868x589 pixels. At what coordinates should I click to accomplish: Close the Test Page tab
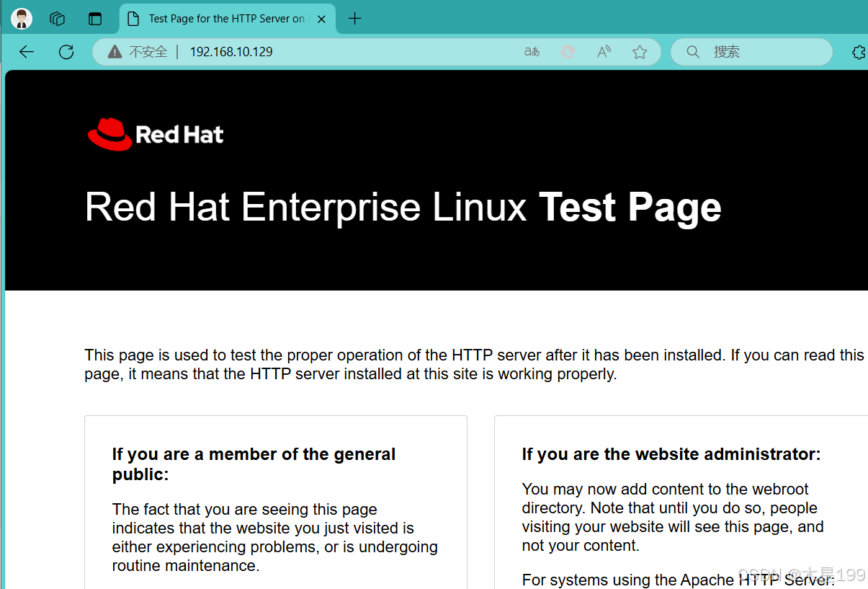322,19
